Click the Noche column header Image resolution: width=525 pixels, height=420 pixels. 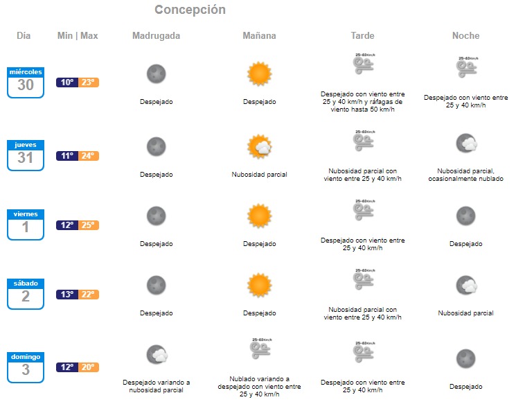465,36
